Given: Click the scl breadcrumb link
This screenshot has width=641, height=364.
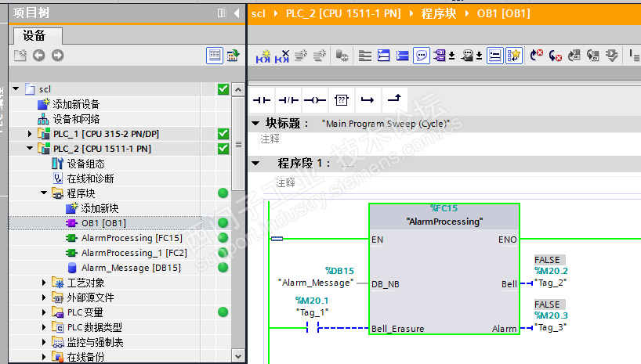Looking at the screenshot, I should click(x=259, y=13).
